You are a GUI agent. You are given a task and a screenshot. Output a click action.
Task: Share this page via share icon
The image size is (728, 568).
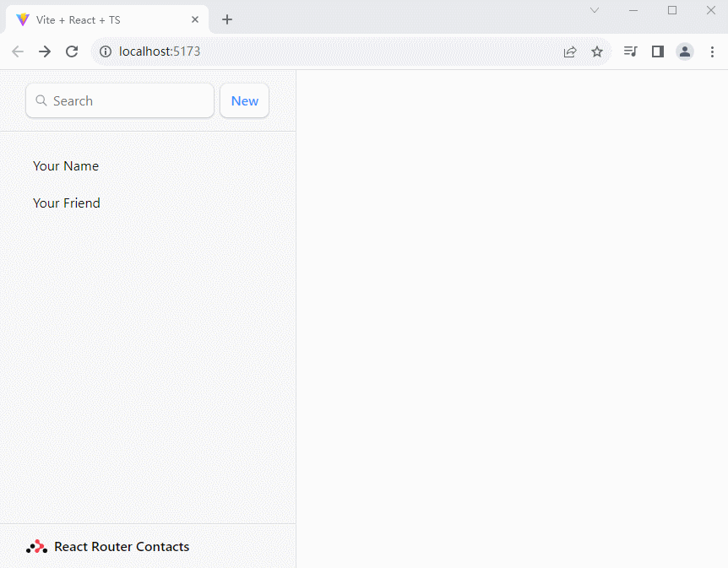click(x=570, y=51)
